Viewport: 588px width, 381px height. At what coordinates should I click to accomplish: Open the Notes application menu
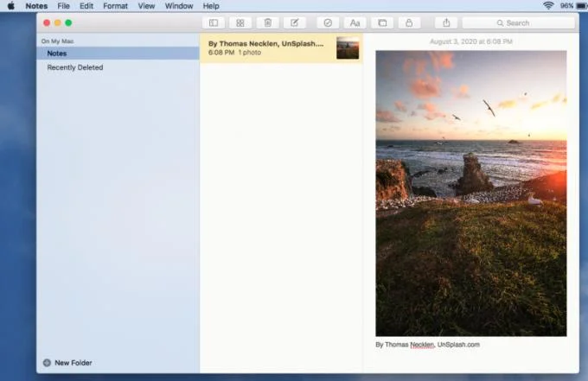point(36,6)
